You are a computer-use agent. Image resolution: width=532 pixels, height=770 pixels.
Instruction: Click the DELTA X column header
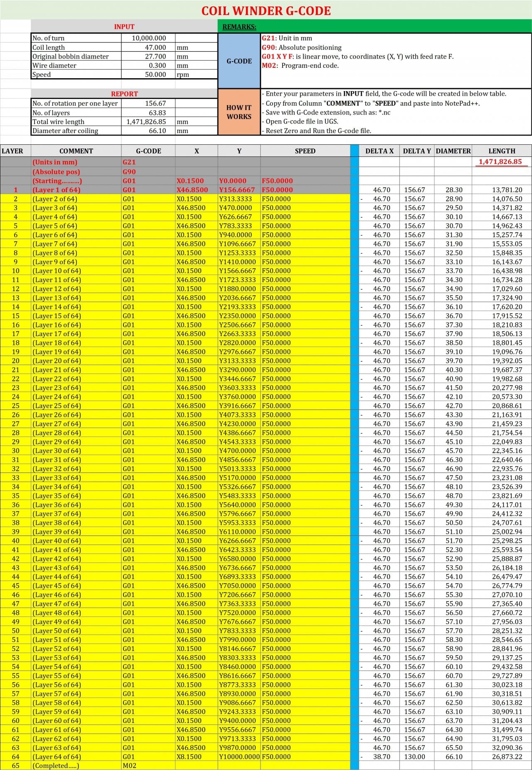(379, 151)
